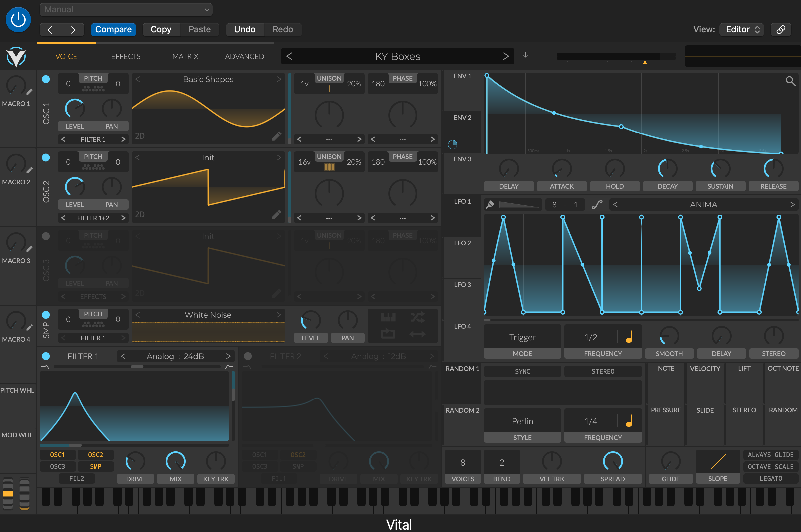Click the plugin power bypass icon
801x532 pixels.
(18, 20)
